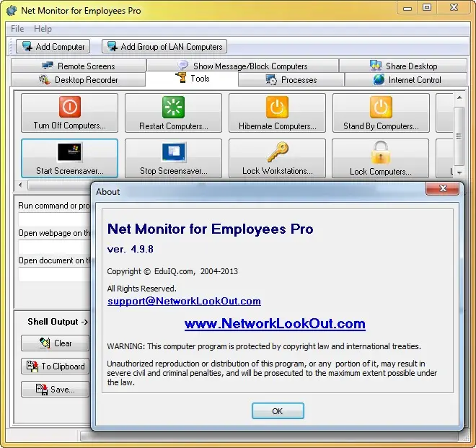Click the Run command input field
The image size is (476, 448).
click(x=55, y=219)
